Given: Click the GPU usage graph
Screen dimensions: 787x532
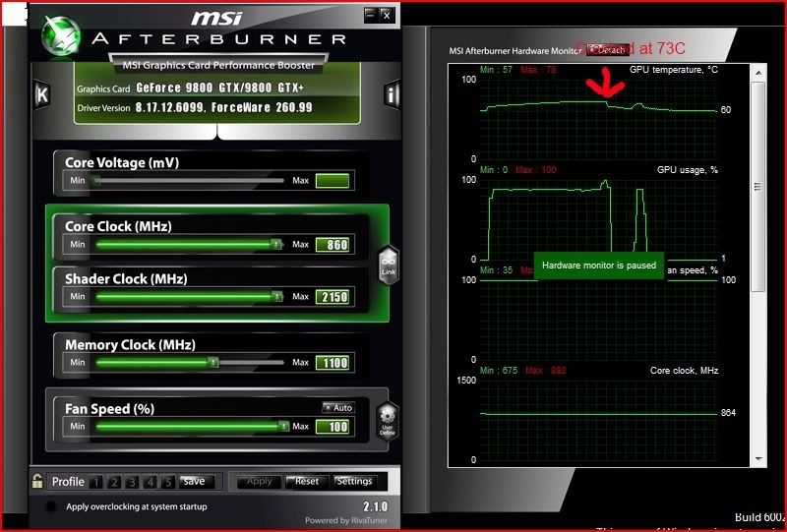Looking at the screenshot, I should coord(598,220).
